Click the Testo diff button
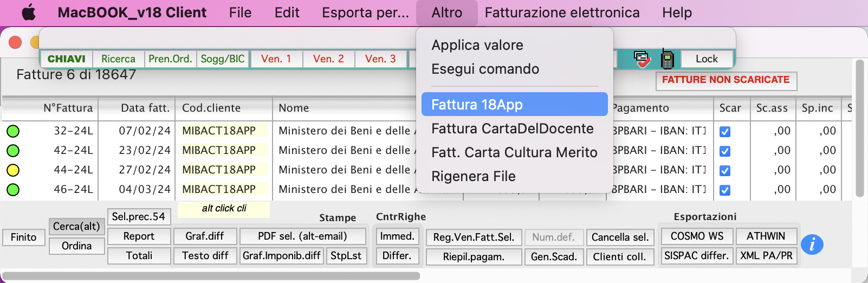The height and width of the screenshot is (283, 868). point(205,255)
